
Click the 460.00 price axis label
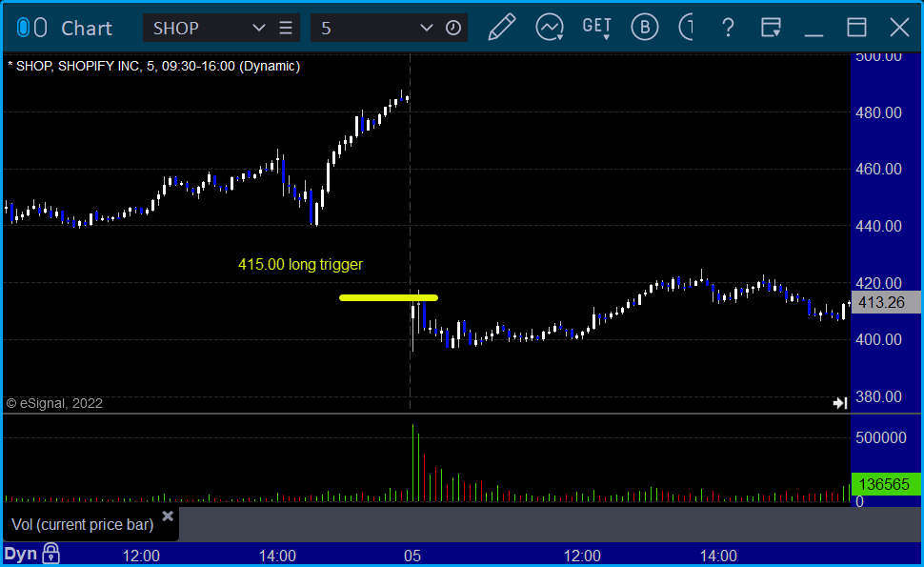(878, 170)
